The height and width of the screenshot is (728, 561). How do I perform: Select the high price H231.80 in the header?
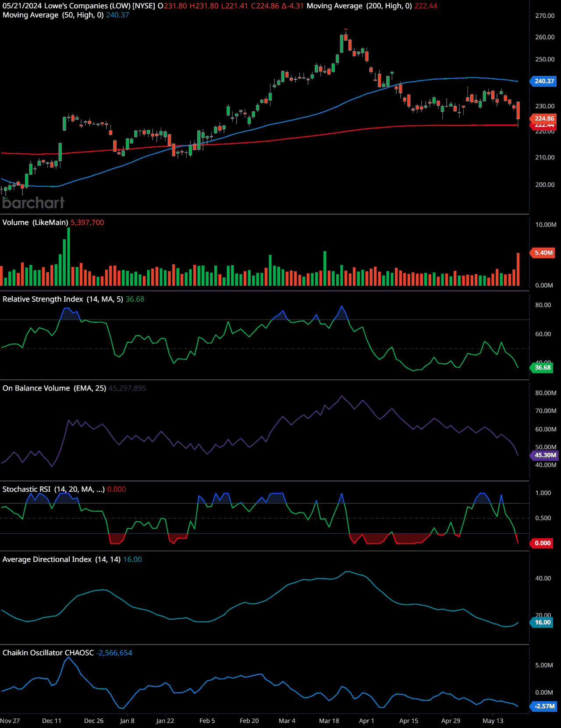pos(204,6)
